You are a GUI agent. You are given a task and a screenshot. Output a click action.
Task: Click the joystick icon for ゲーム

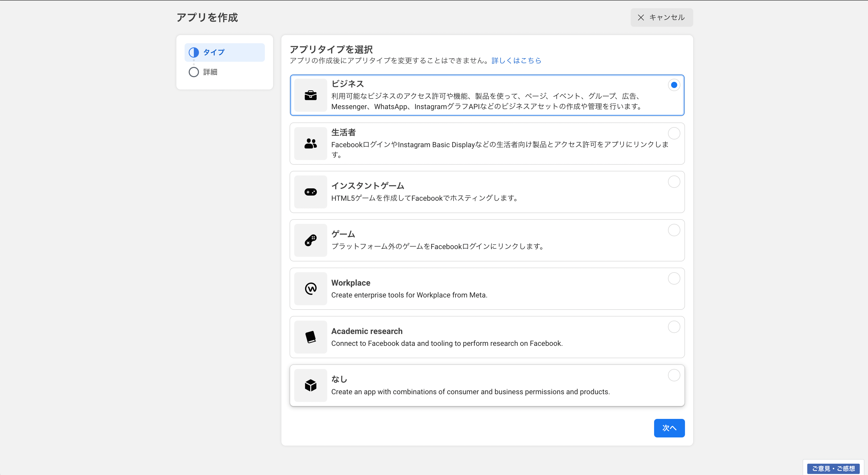[x=310, y=240]
